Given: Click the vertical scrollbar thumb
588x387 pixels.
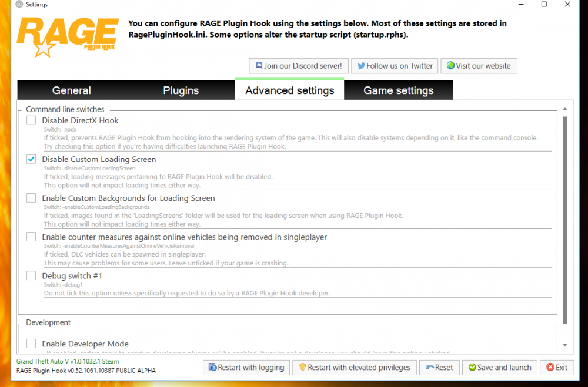Looking at the screenshot, I should (x=565, y=220).
